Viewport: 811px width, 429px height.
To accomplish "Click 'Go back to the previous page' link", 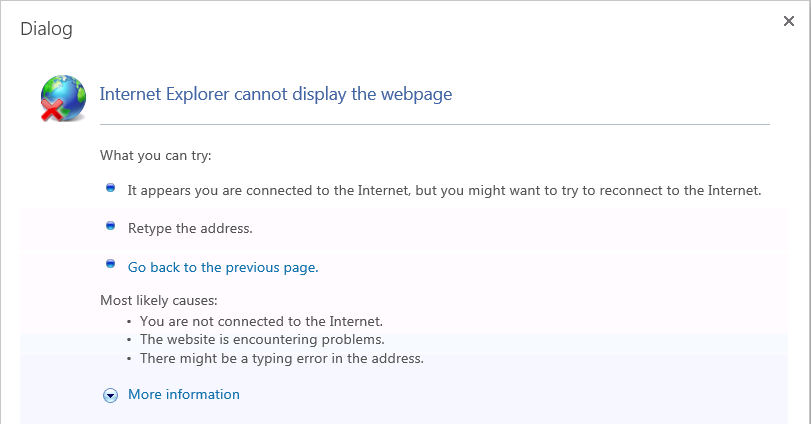I will pyautogui.click(x=223, y=268).
